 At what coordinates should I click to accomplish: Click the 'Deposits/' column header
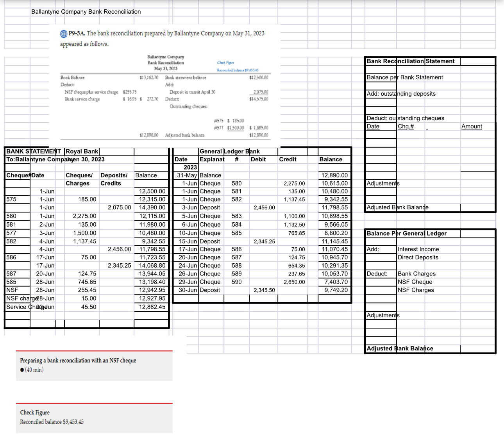114,175
